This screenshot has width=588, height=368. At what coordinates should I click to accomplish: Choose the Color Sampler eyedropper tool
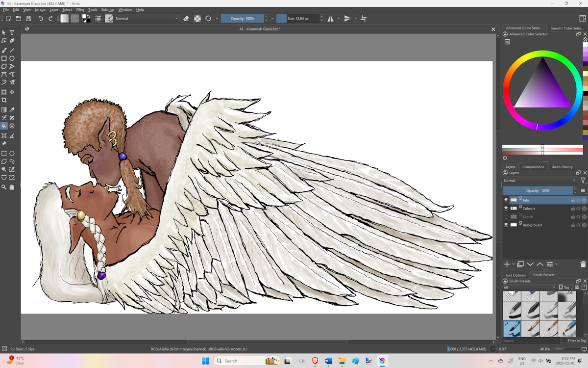tap(12, 110)
